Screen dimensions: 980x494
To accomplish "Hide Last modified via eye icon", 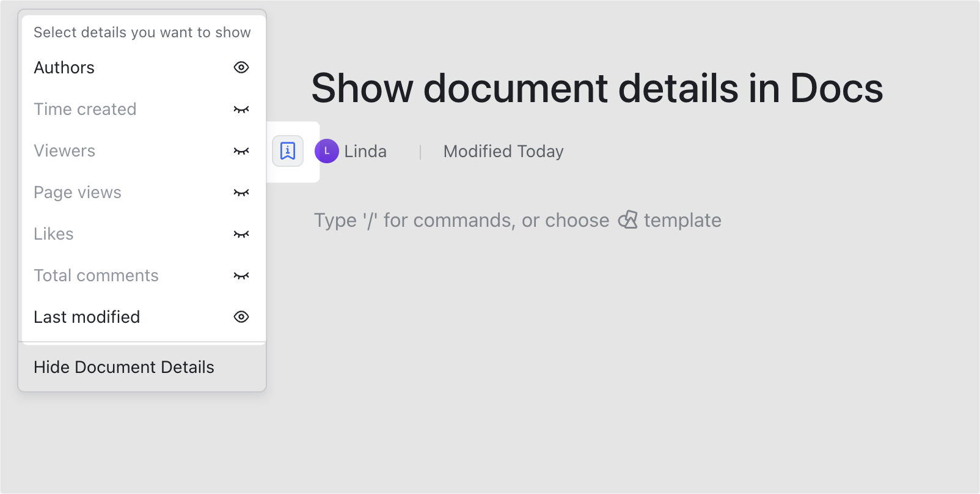I will (x=241, y=317).
